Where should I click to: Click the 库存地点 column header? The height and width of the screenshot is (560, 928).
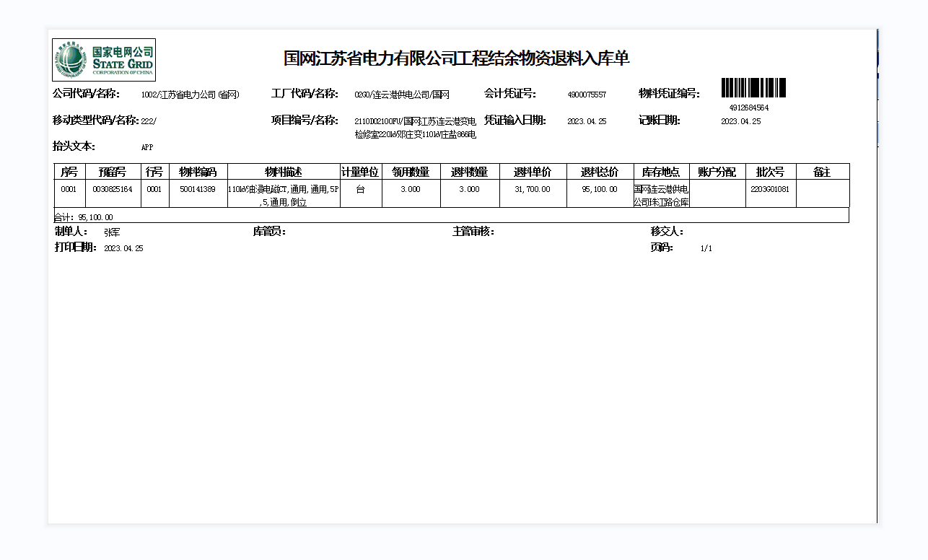pos(661,172)
